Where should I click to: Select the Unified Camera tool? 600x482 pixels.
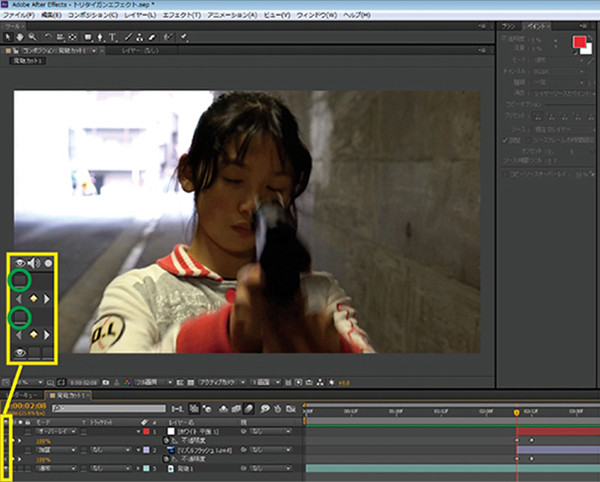click(60, 37)
